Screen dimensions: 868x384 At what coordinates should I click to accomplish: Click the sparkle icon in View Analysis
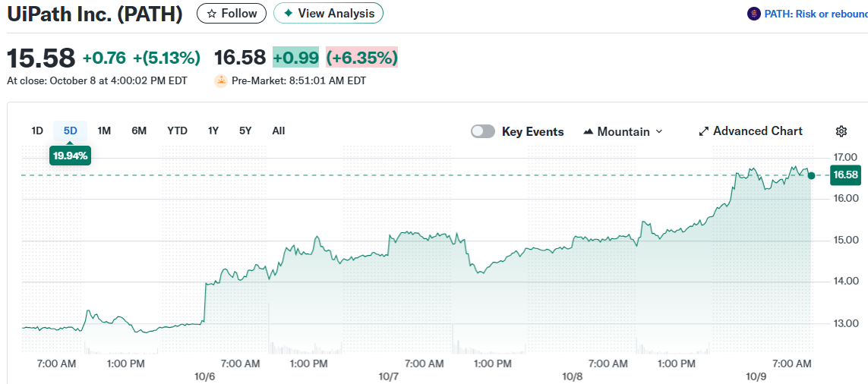pos(289,14)
